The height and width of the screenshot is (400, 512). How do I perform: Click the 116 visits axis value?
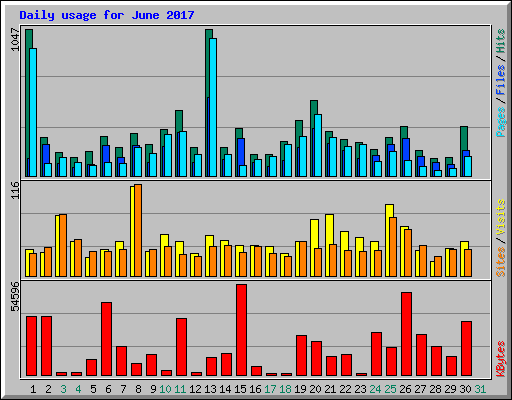click(x=15, y=190)
